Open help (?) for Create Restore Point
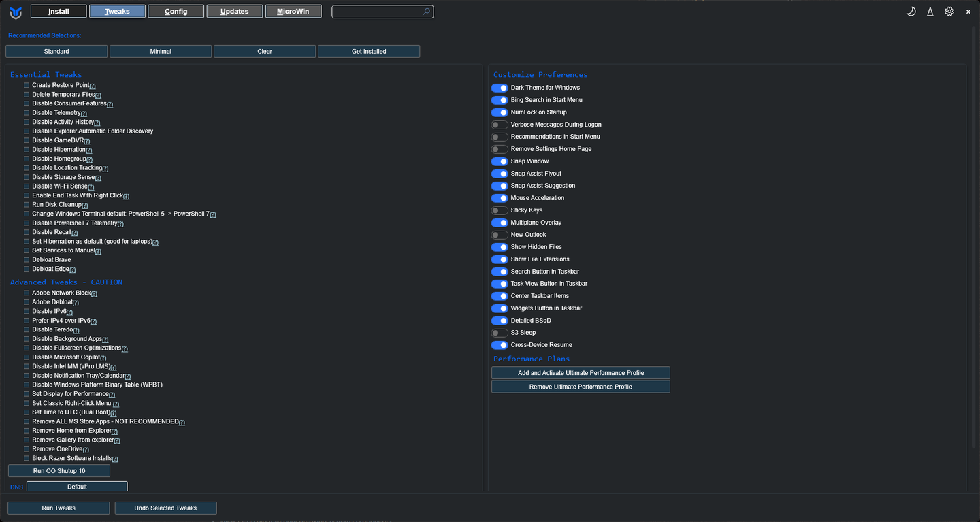Viewport: 980px width, 522px height. 93,86
